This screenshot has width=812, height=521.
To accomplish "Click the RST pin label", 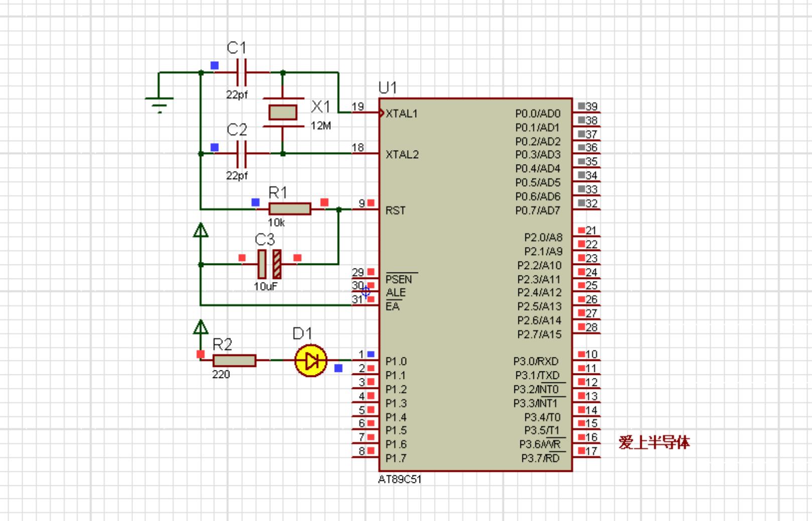I will click(x=395, y=211).
